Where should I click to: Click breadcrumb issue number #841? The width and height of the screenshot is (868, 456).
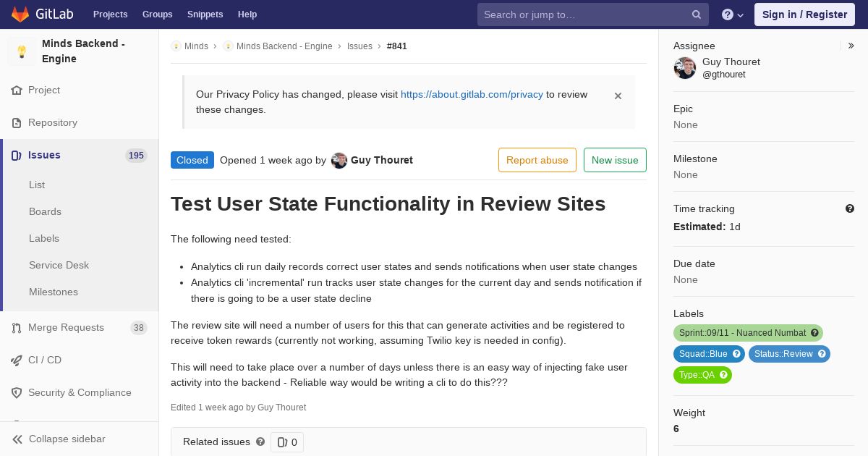tap(397, 46)
